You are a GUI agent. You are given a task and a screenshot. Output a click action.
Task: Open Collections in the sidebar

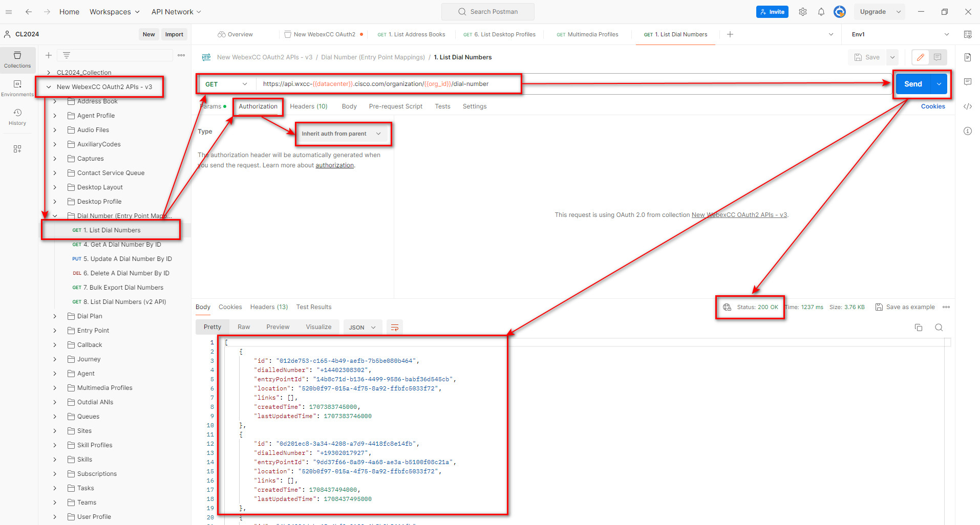click(x=17, y=60)
